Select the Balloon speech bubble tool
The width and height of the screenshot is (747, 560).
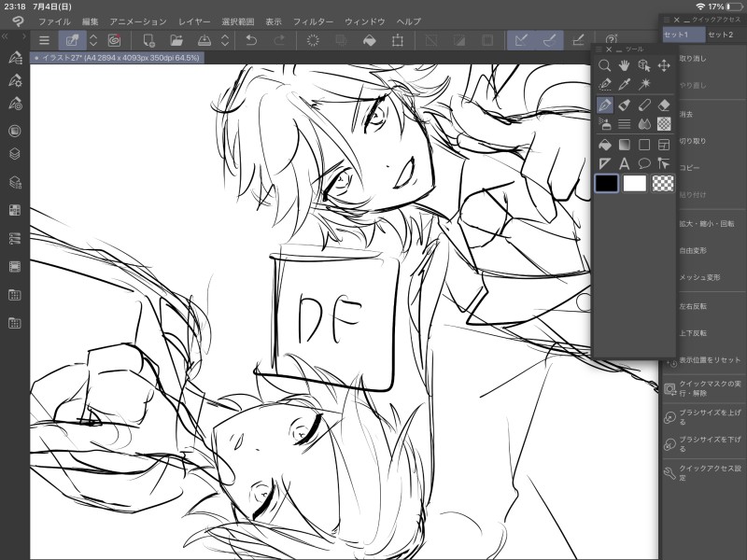tap(644, 164)
